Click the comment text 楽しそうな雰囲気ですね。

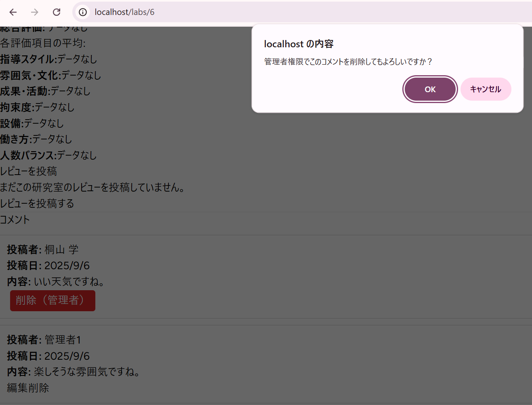tap(86, 371)
